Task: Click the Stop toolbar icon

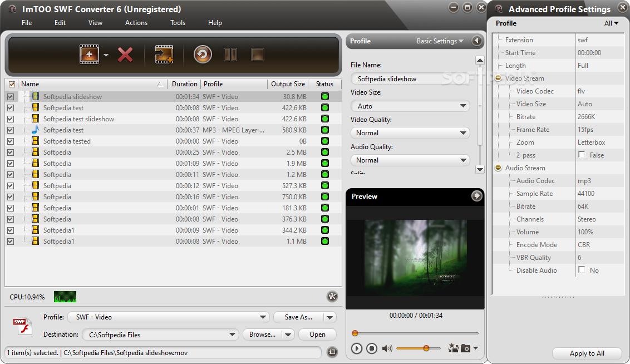Action: click(x=258, y=55)
